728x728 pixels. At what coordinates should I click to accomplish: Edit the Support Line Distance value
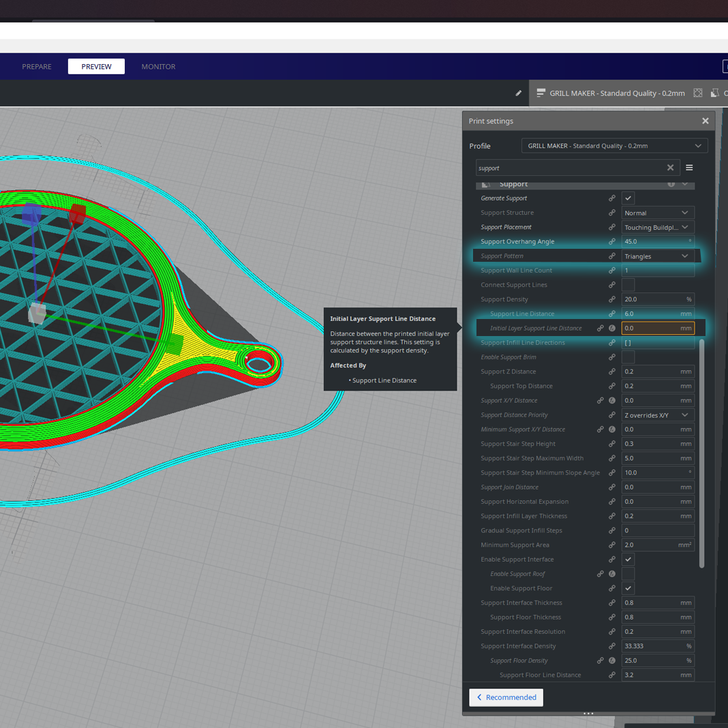658,314
